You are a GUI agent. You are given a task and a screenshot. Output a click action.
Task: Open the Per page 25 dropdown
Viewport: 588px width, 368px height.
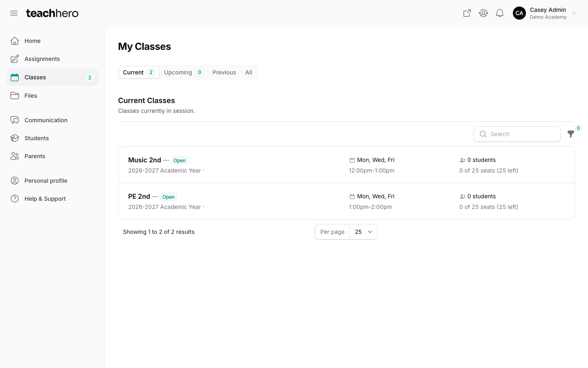363,232
